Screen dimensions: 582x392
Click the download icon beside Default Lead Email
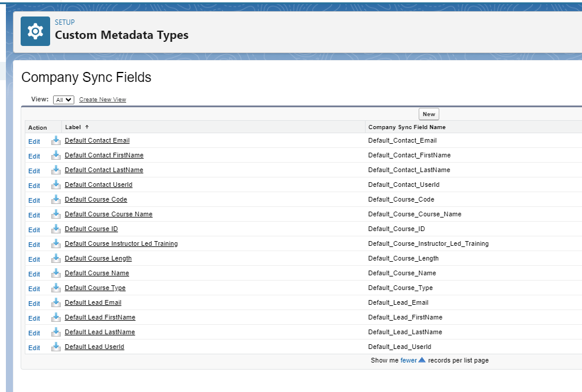tap(55, 303)
